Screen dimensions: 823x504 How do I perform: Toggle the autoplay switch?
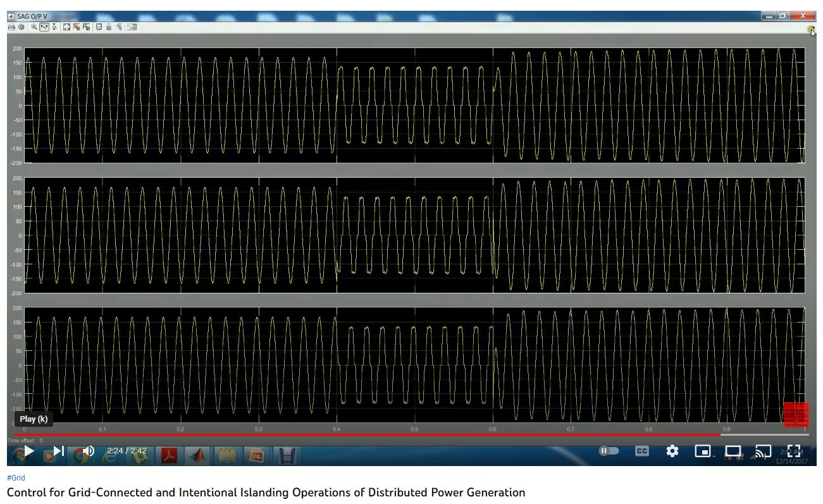609,451
